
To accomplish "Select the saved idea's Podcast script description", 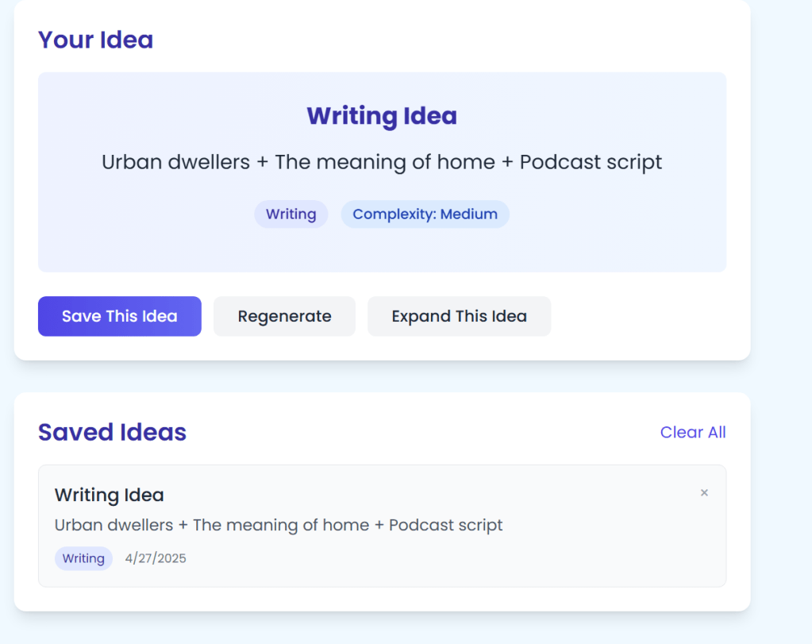I will coord(279,525).
